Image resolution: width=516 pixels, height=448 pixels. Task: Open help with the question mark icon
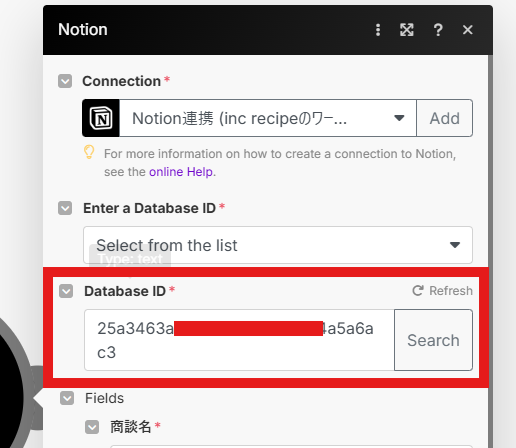pyautogui.click(x=438, y=30)
